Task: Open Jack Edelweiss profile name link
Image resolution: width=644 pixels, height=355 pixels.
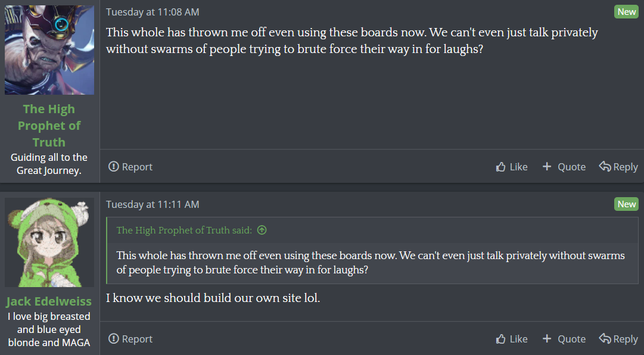Action: pyautogui.click(x=49, y=301)
